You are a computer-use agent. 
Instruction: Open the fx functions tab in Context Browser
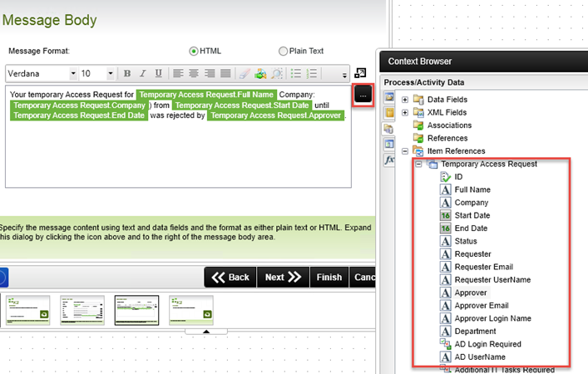pos(388,160)
